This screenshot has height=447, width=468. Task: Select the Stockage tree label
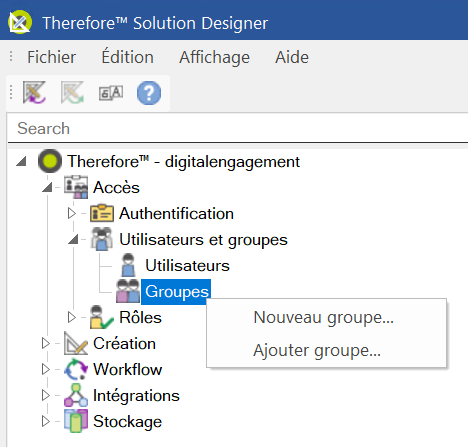127,422
